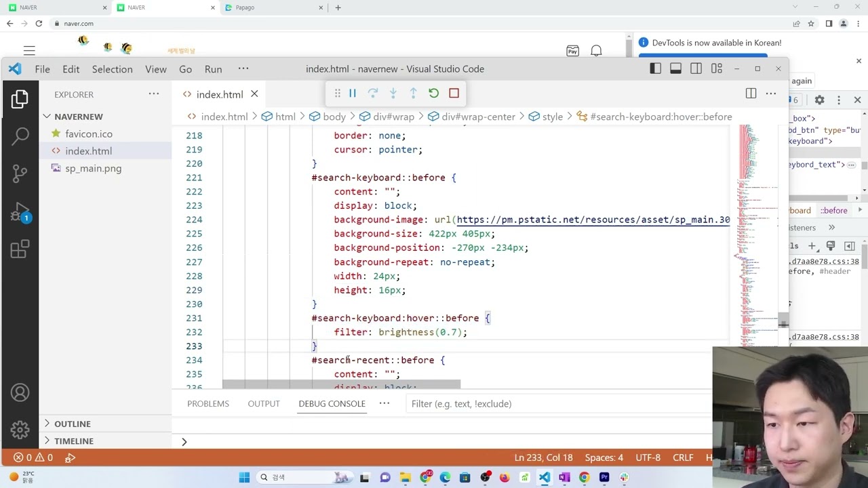Open the Extensions view
Image resolution: width=868 pixels, height=488 pixels.
[x=20, y=249]
